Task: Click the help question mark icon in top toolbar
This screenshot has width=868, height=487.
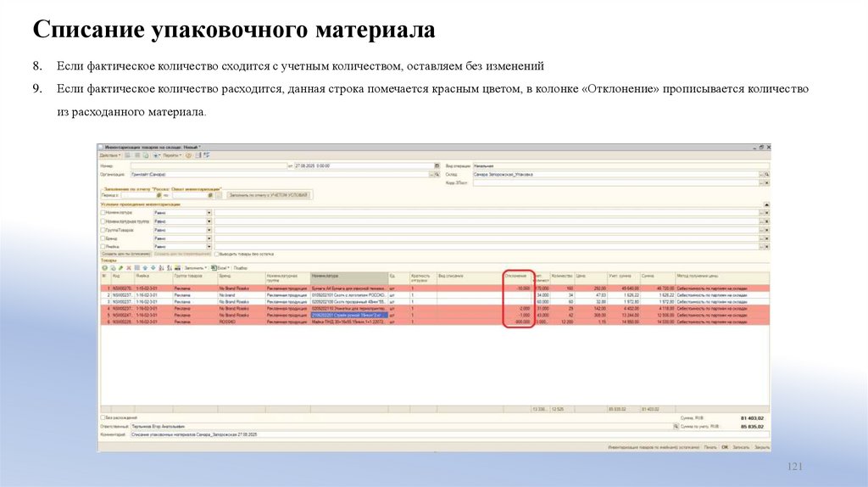Action: pos(188,155)
